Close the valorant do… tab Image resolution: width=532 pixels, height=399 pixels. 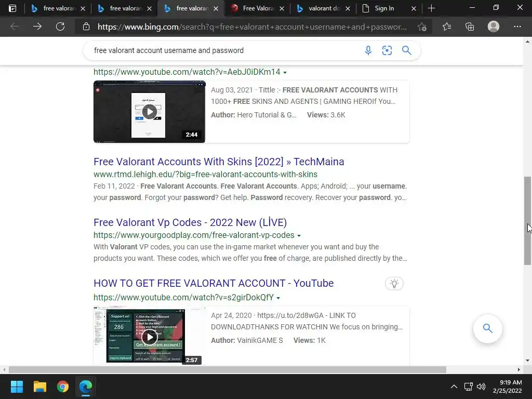click(348, 9)
